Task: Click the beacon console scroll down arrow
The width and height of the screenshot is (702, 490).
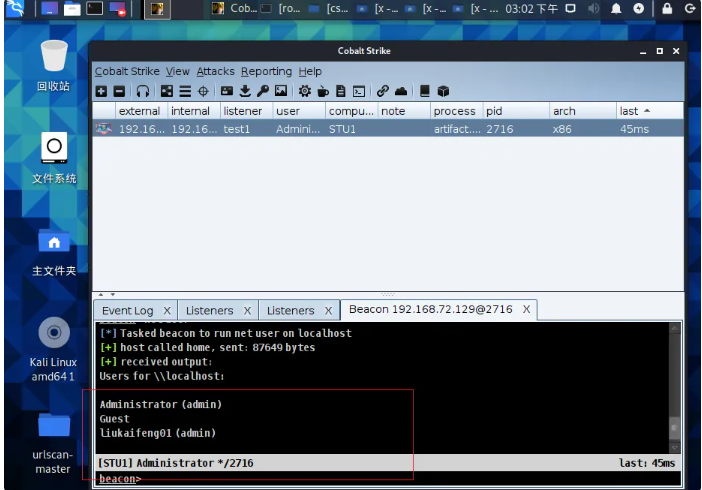Action: 675,447
